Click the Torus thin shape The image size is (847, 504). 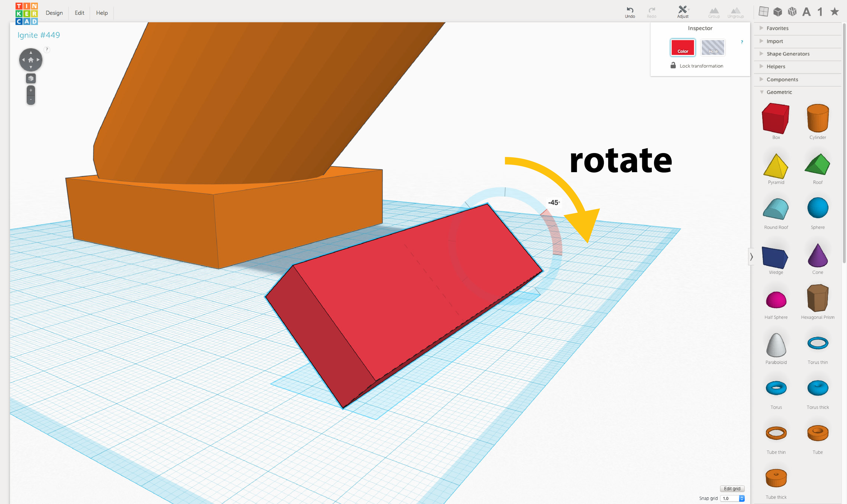click(x=817, y=343)
